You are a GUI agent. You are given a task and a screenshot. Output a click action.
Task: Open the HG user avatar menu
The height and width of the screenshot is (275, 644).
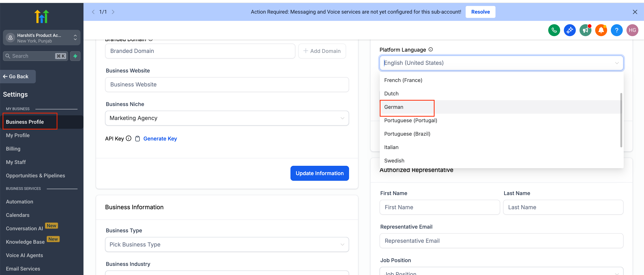[x=632, y=30]
